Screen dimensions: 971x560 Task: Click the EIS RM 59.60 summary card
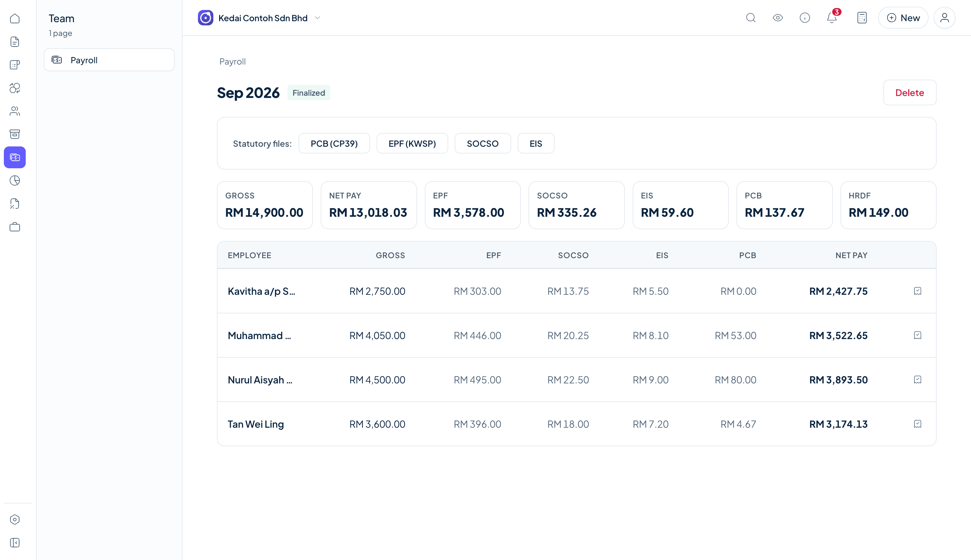click(680, 205)
